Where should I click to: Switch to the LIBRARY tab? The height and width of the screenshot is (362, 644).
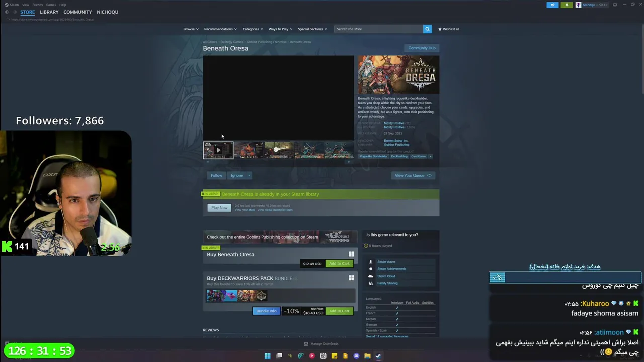click(49, 12)
